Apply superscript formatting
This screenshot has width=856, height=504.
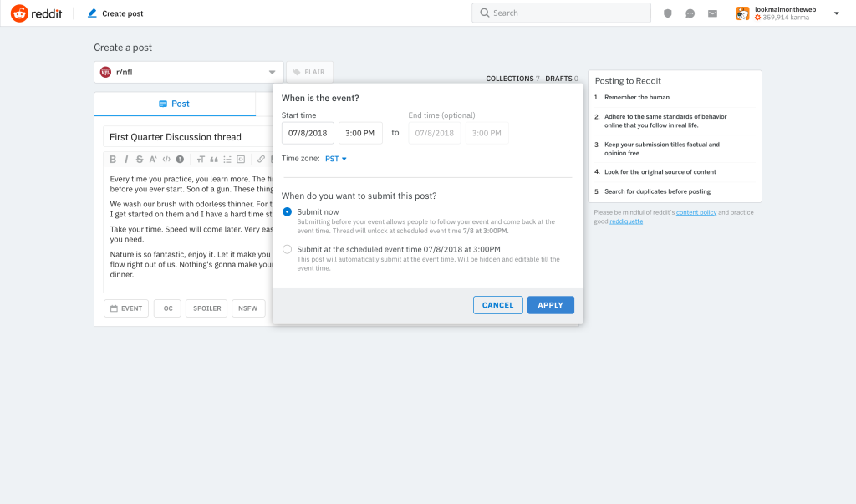pyautogui.click(x=153, y=160)
